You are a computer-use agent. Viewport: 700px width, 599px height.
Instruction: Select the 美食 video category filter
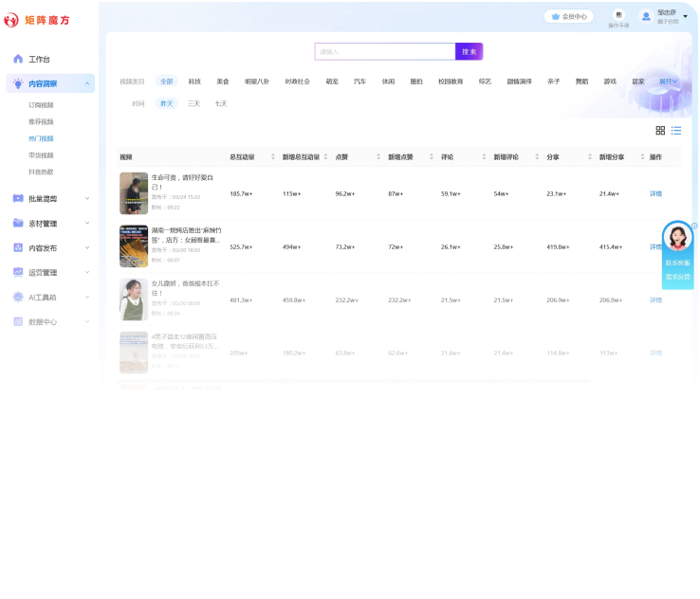click(223, 82)
